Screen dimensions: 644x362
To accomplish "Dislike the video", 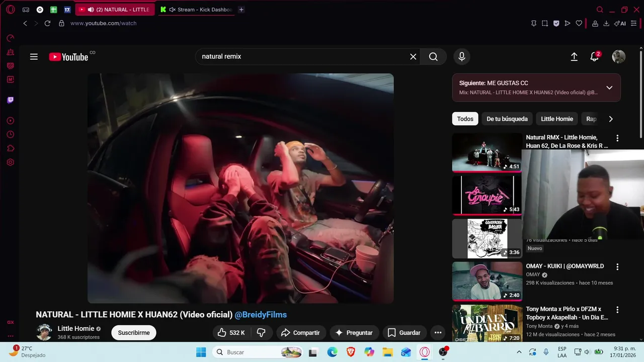I will tap(261, 333).
